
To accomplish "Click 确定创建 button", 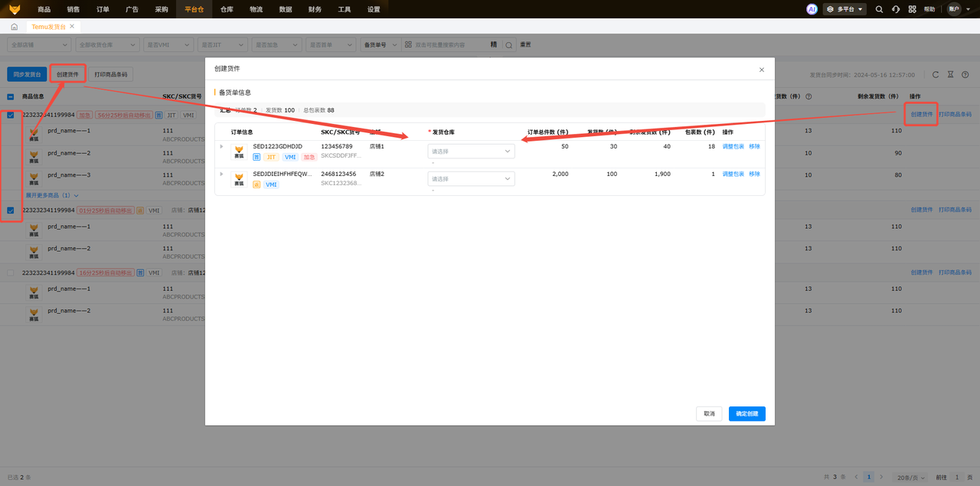I will point(746,413).
